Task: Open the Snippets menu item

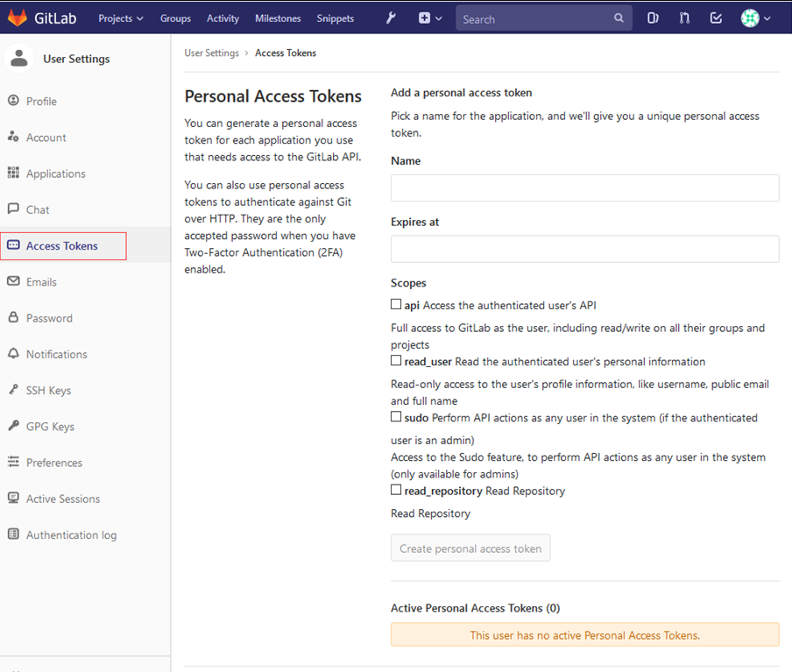Action: click(336, 18)
